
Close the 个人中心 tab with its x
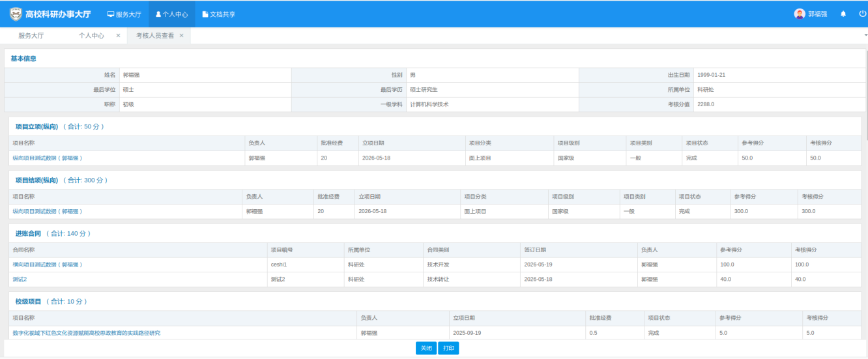pos(118,36)
